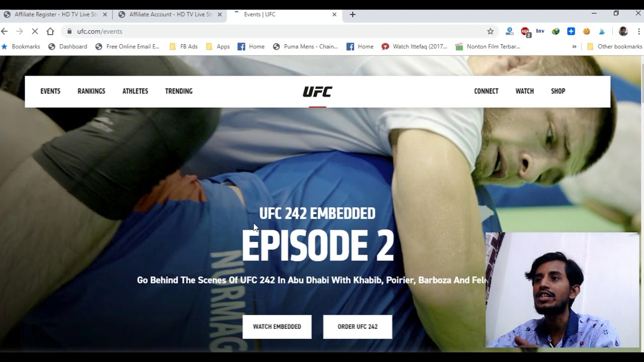
Task: Open the blue wing extension icon
Action: pyautogui.click(x=602, y=31)
